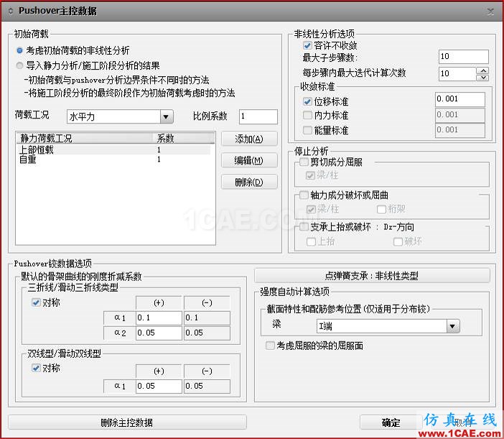
Task: Toggle 位移标准 convergence checkbox
Action: (x=307, y=101)
